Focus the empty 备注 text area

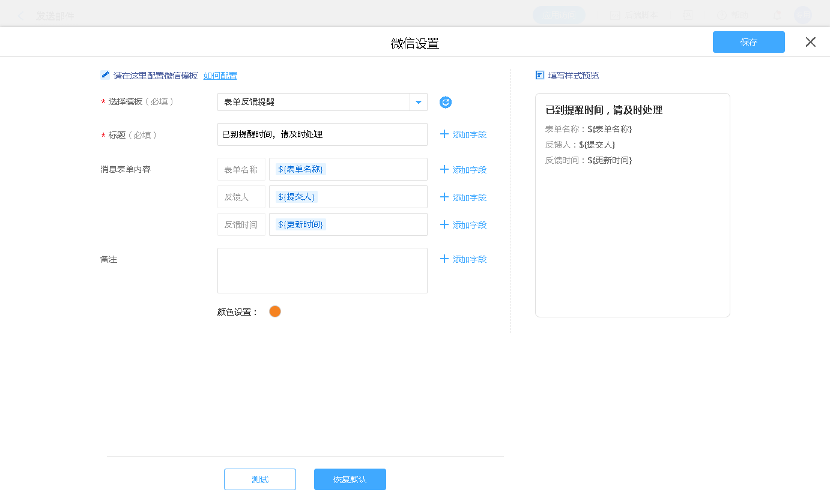click(x=322, y=271)
